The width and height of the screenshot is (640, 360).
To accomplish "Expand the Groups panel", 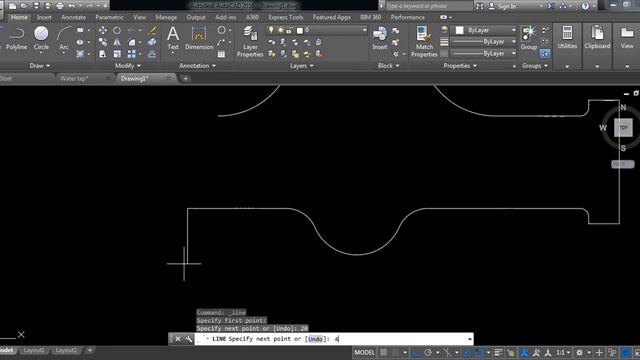I will click(535, 66).
